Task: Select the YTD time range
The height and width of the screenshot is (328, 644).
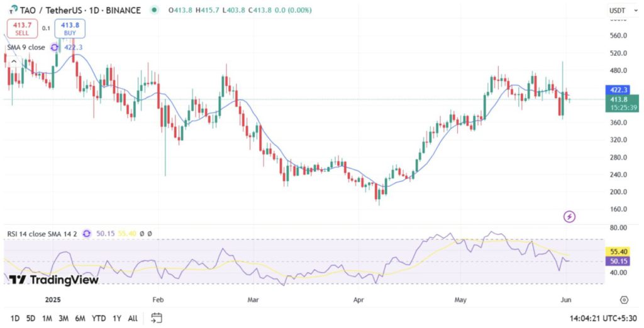Action: pyautogui.click(x=98, y=318)
